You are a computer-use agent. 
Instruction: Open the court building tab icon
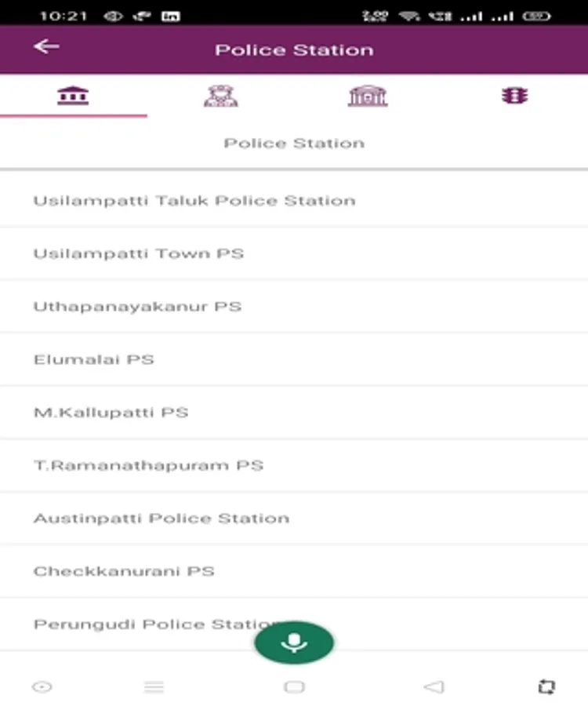click(x=368, y=96)
